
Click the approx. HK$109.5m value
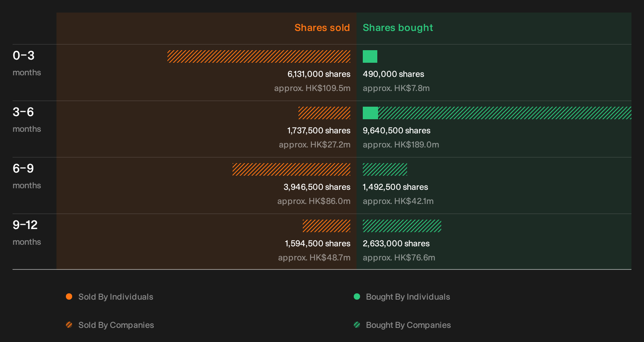pos(312,88)
